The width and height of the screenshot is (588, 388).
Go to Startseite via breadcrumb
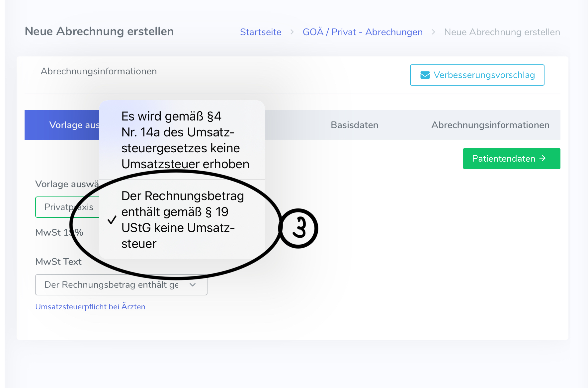(x=260, y=32)
